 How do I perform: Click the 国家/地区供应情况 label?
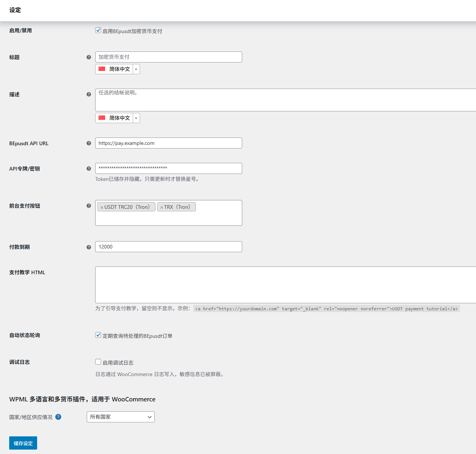[31, 417]
